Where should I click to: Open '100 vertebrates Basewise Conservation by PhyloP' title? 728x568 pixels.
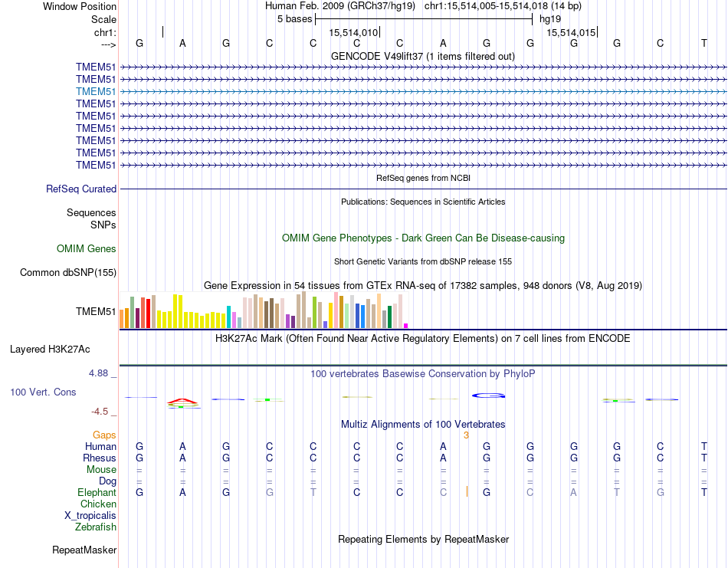coord(423,374)
